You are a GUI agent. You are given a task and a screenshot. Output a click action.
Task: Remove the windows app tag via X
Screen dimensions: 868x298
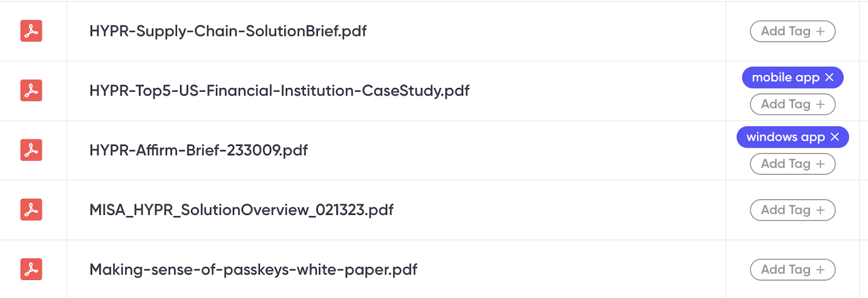click(834, 137)
